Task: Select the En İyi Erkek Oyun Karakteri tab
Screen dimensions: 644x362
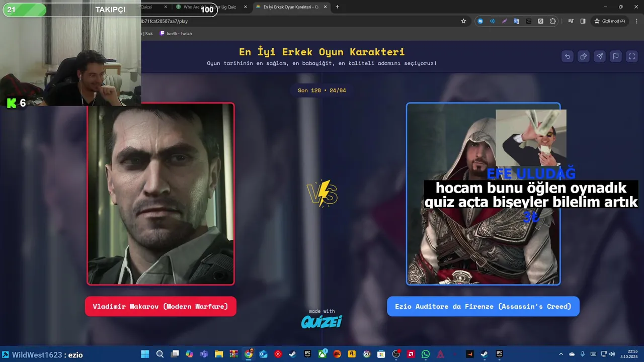Action: click(x=291, y=7)
